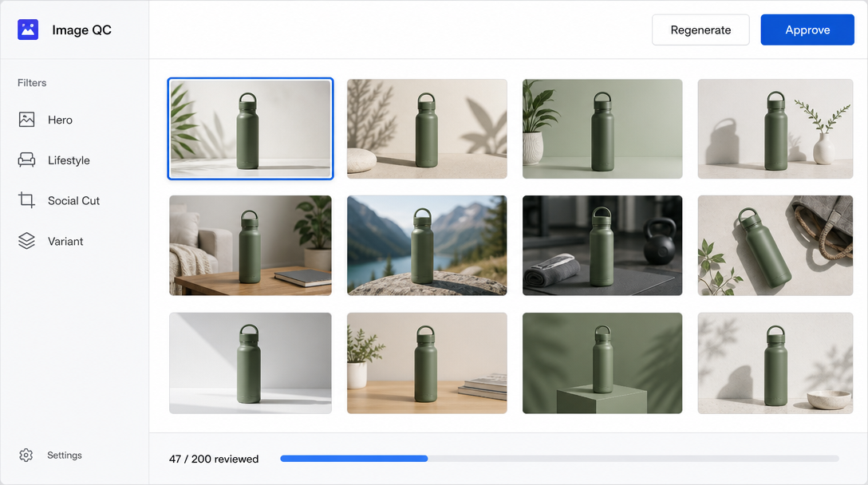
Task: Select the mountain lake bottle thumbnail
Action: click(427, 245)
